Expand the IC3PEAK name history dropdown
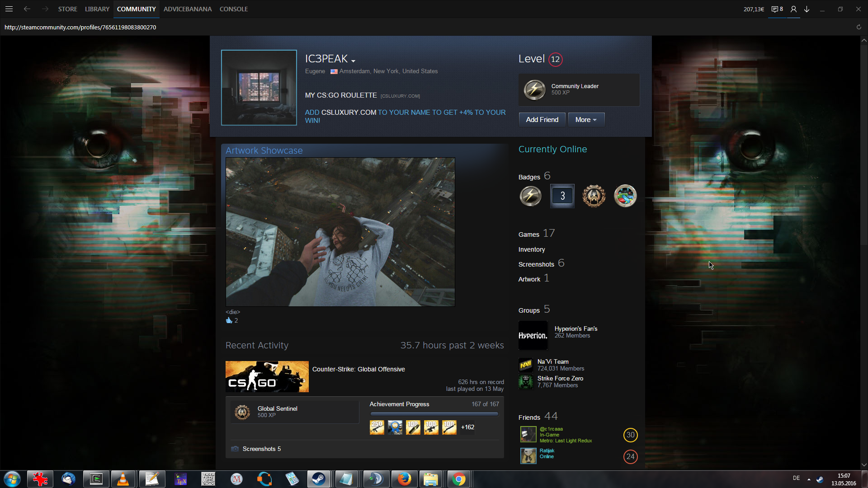This screenshot has height=488, width=868. tap(353, 61)
